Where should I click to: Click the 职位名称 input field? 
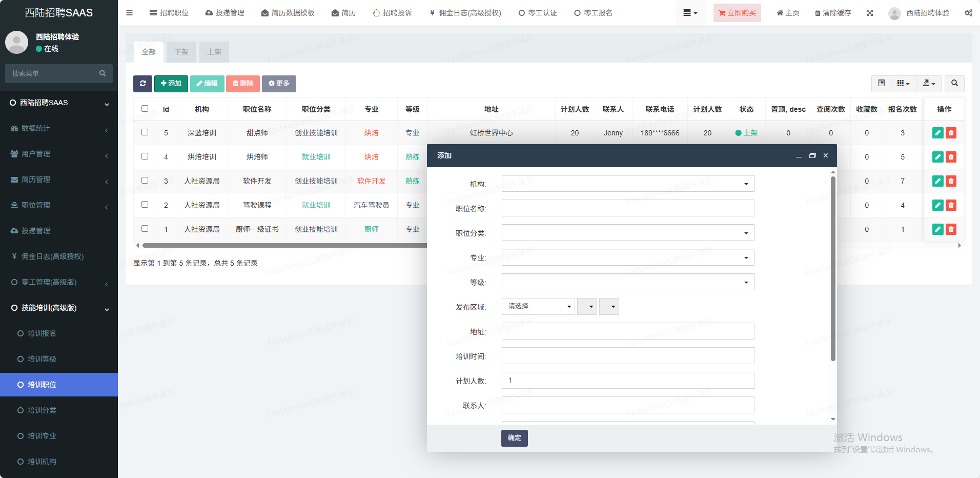[627, 208]
